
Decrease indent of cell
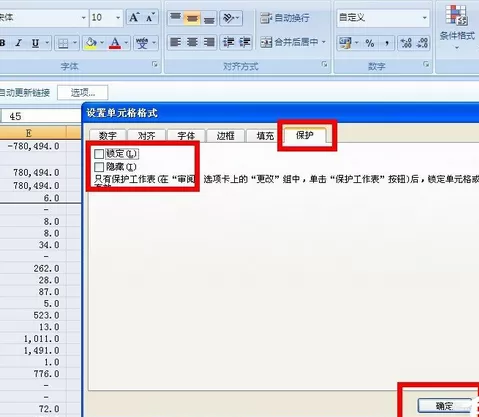(x=229, y=42)
